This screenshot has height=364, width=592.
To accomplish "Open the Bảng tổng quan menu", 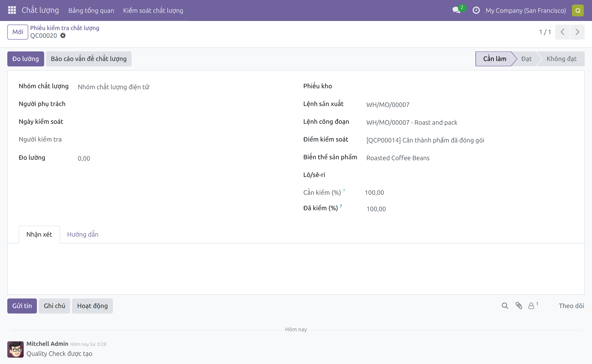I will [x=91, y=10].
